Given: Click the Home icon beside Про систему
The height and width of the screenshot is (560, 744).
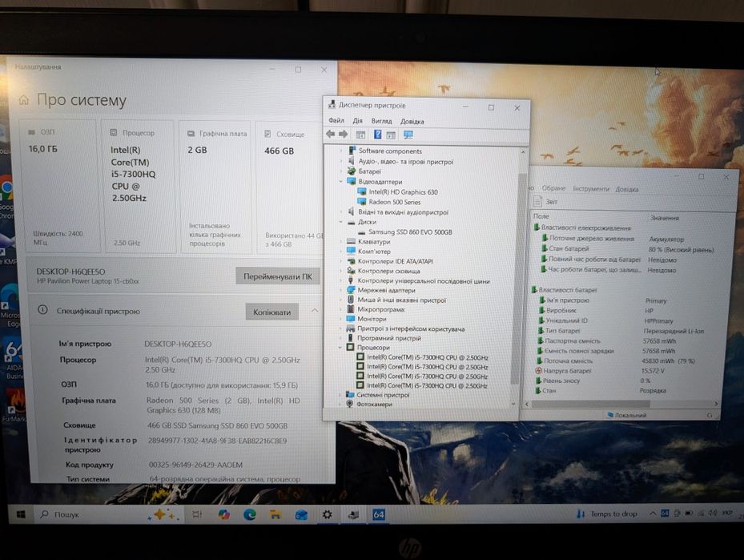Looking at the screenshot, I should click(24, 99).
